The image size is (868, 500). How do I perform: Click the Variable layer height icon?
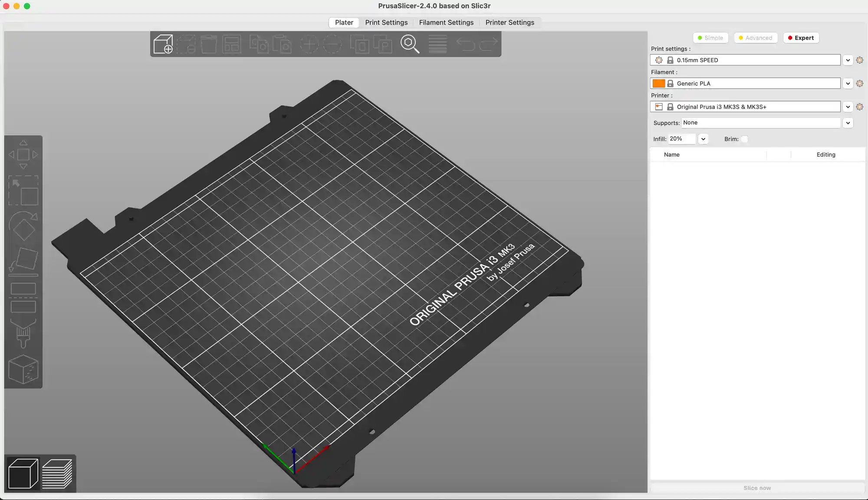(437, 44)
